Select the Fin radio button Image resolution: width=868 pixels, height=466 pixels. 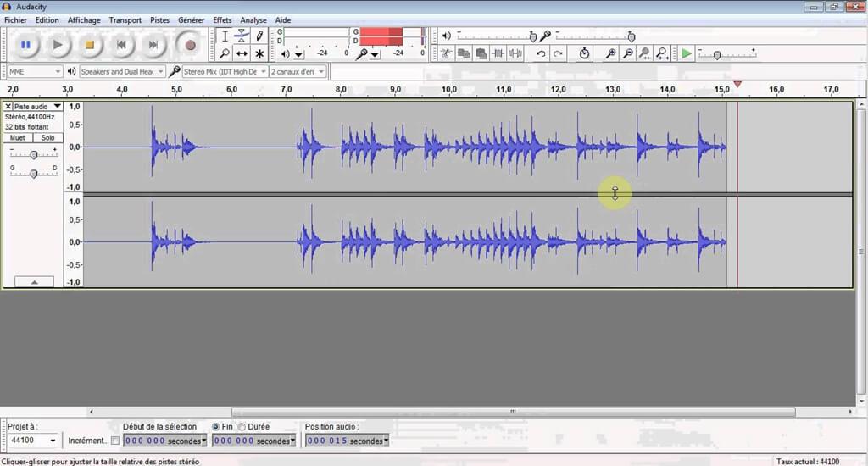[x=216, y=427]
